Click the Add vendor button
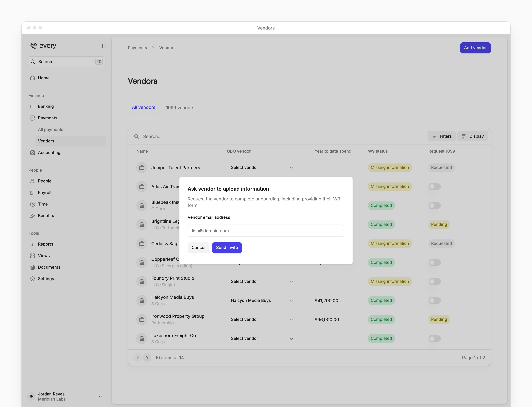The height and width of the screenshot is (407, 532). point(475,48)
